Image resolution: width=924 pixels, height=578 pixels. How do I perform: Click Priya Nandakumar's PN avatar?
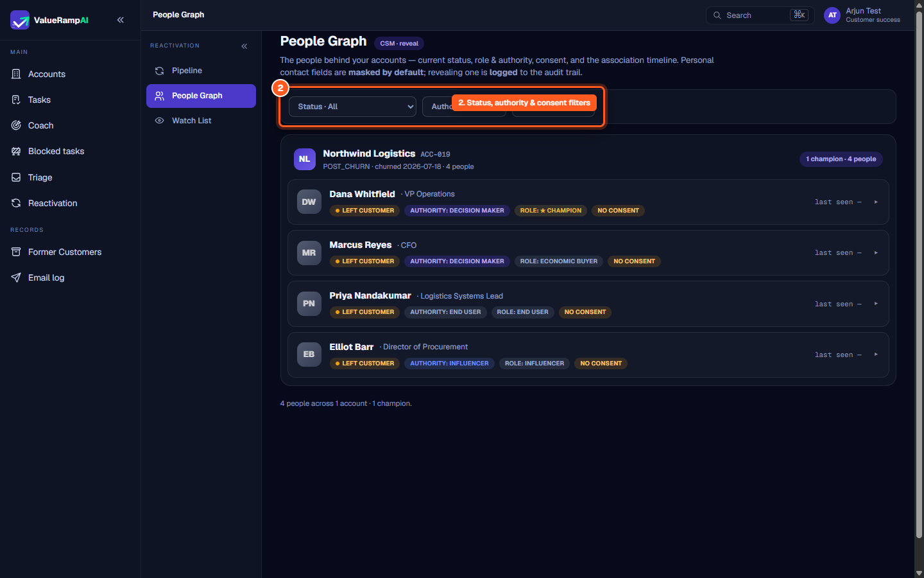coord(309,303)
